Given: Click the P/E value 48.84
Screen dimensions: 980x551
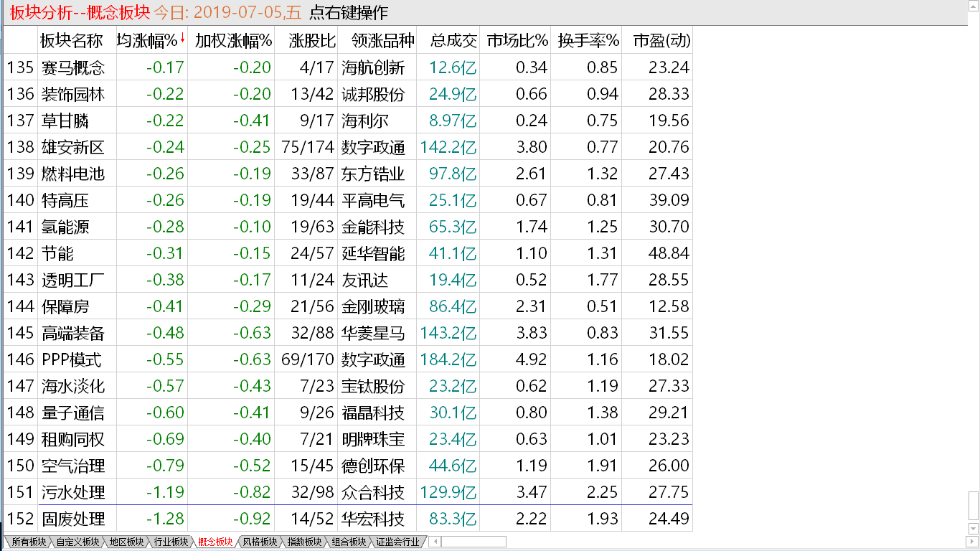Looking at the screenshot, I should 669,253.
